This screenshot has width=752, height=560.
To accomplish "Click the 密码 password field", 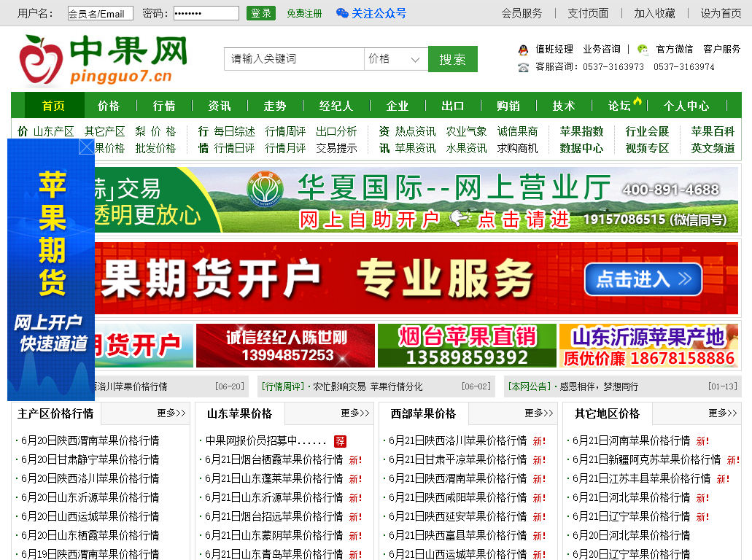I will coord(206,13).
